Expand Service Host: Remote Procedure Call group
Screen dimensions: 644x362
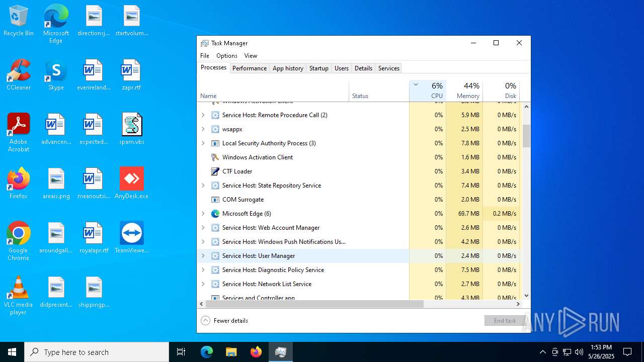[203, 115]
